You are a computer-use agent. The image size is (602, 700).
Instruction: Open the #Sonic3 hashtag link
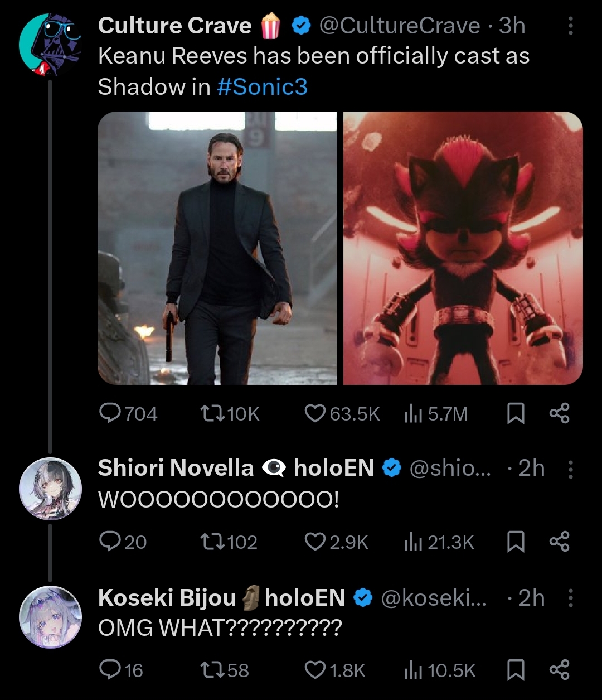[261, 86]
